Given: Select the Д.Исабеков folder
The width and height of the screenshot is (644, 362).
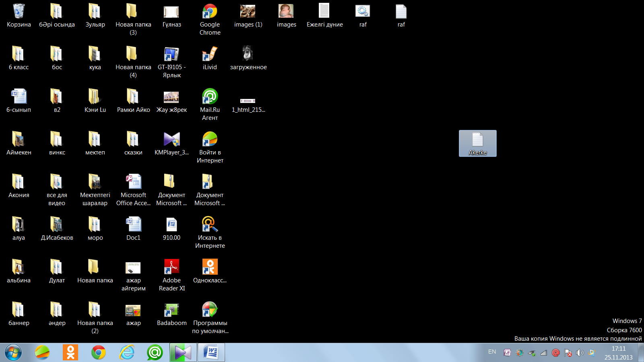Looking at the screenshot, I should coord(57,229).
